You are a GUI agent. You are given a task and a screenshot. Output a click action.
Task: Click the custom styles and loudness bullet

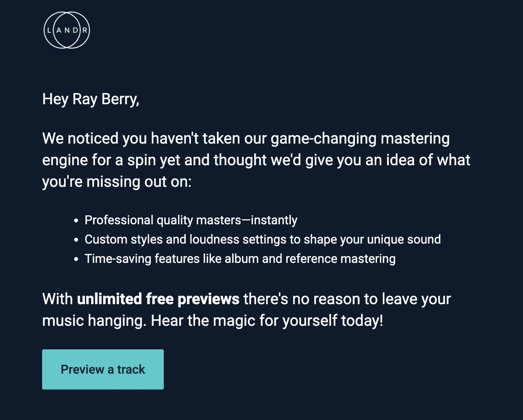[262, 239]
